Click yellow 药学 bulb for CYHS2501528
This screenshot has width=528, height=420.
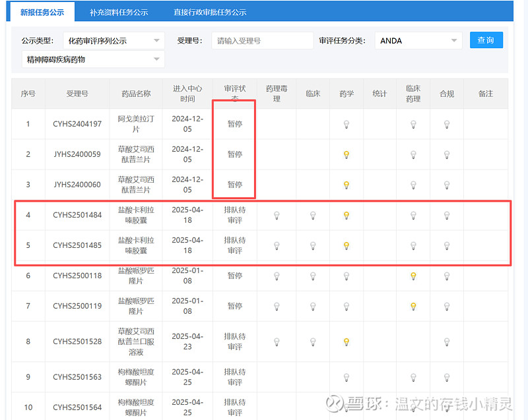click(x=346, y=342)
